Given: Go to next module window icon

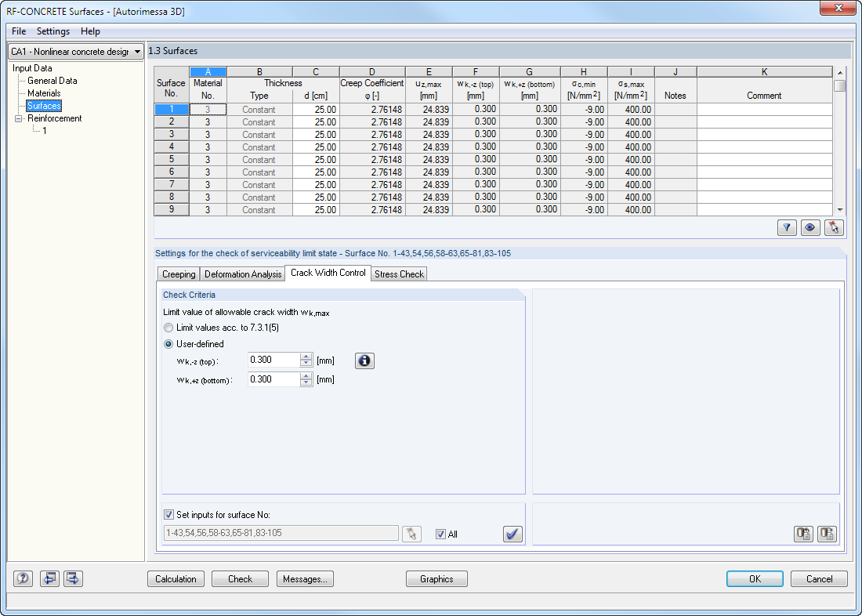Looking at the screenshot, I should (73, 578).
